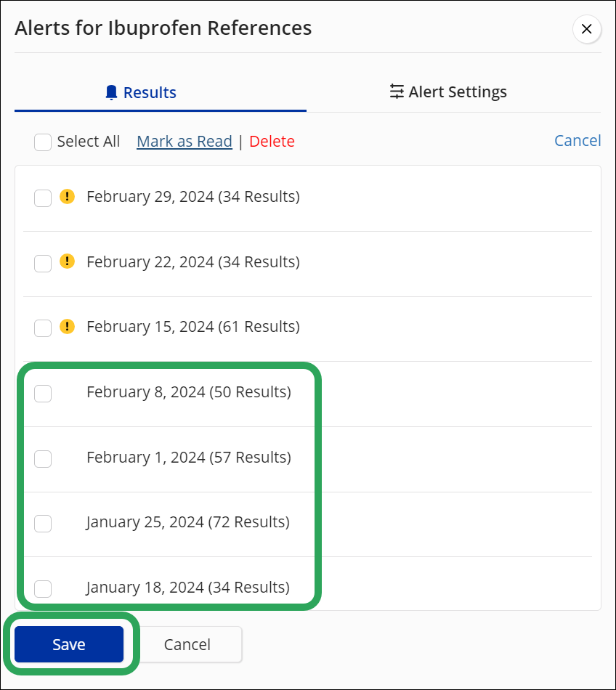Open February 8, 2024 (50 Results)

coord(189,391)
